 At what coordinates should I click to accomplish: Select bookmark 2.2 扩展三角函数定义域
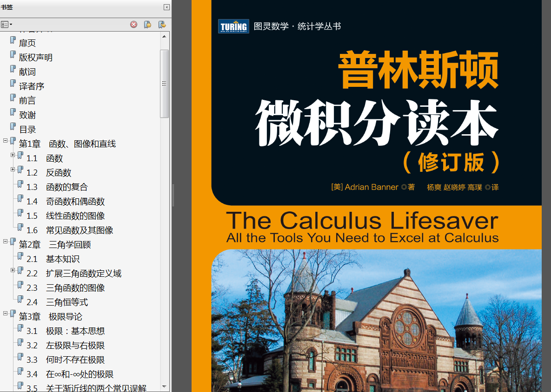[x=74, y=274]
